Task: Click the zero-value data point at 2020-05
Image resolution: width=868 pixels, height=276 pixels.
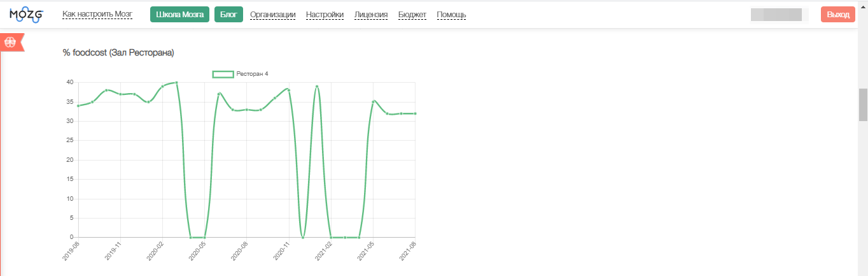Action: [204, 238]
